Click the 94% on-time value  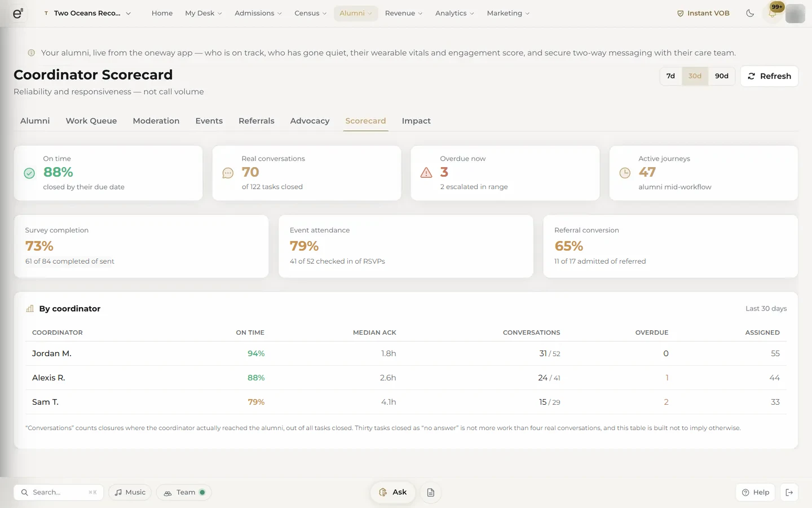(256, 353)
